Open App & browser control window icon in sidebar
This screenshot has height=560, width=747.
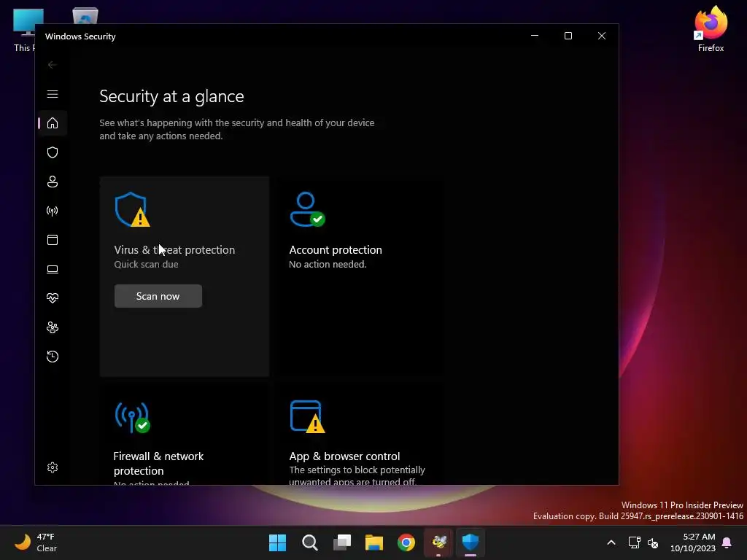[53, 239]
